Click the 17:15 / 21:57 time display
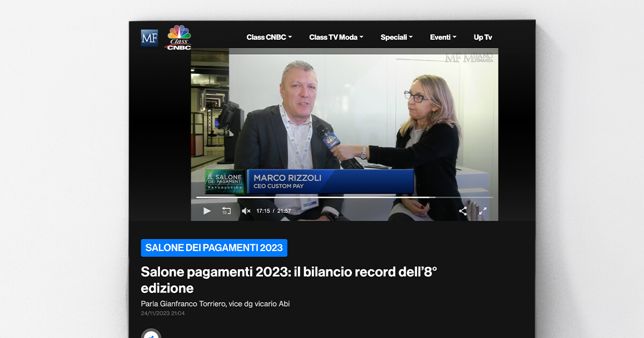The height and width of the screenshot is (338, 644). [x=274, y=211]
